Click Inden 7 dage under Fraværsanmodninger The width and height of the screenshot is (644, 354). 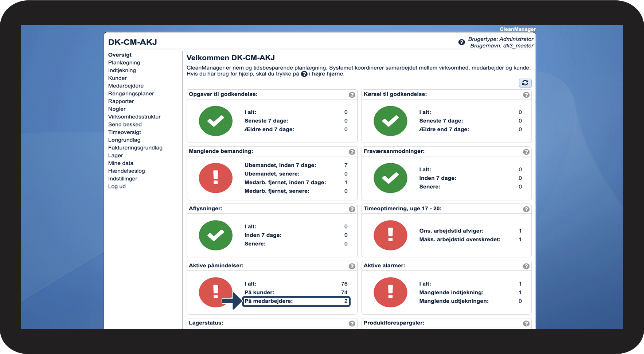tap(471, 178)
